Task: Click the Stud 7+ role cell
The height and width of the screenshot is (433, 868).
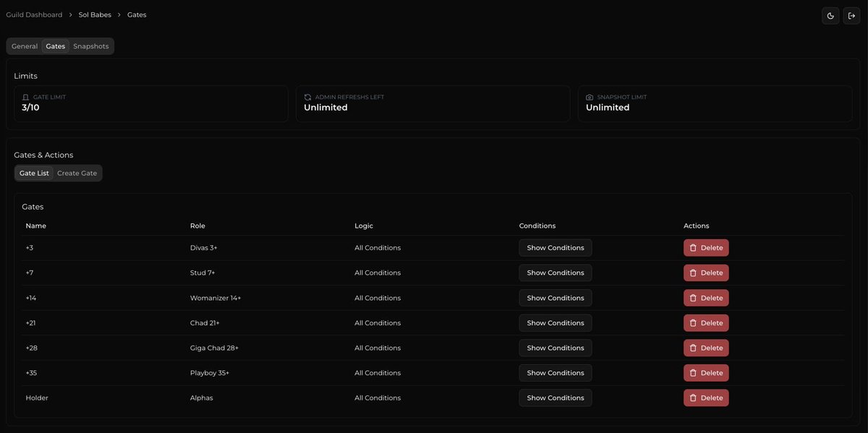Action: (x=203, y=273)
